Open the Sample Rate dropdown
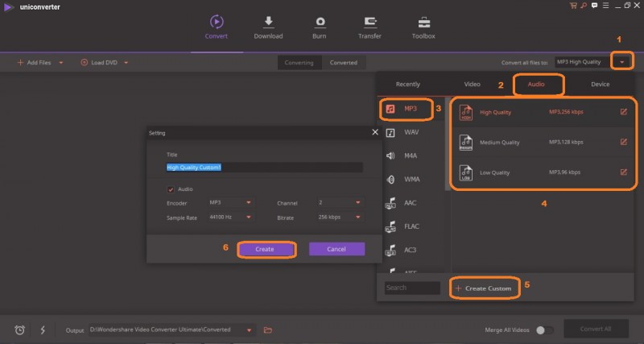The width and height of the screenshot is (644, 344). pyautogui.click(x=230, y=217)
